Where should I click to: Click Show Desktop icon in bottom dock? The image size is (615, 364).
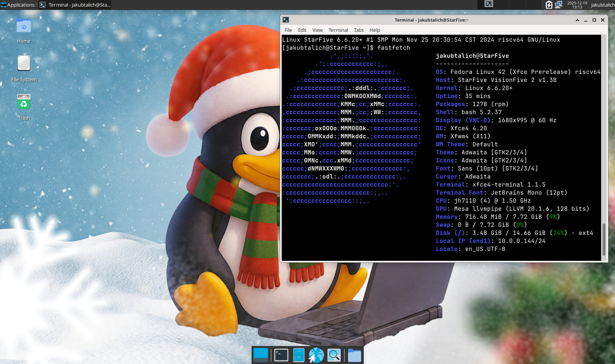pos(261,355)
